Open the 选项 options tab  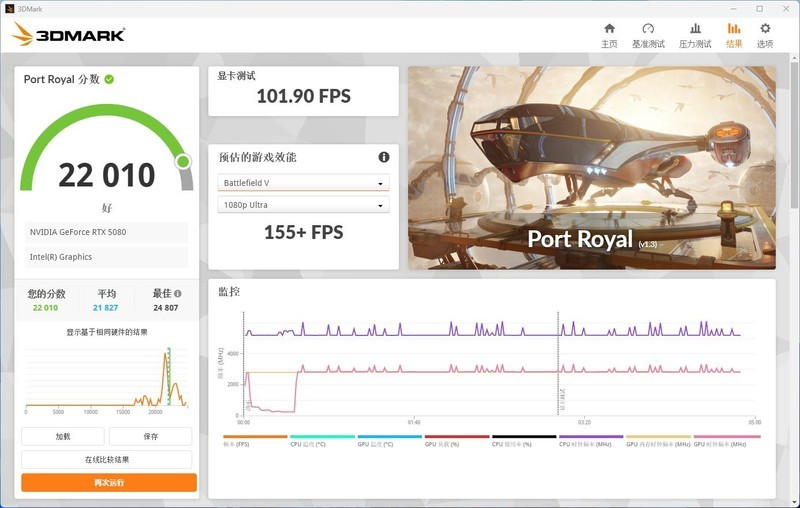[765, 35]
